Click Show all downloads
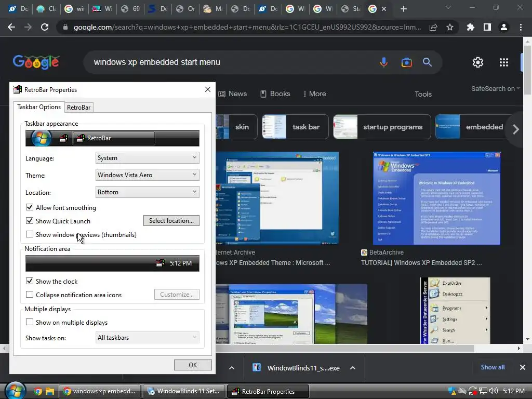The height and width of the screenshot is (399, 532). tap(493, 367)
